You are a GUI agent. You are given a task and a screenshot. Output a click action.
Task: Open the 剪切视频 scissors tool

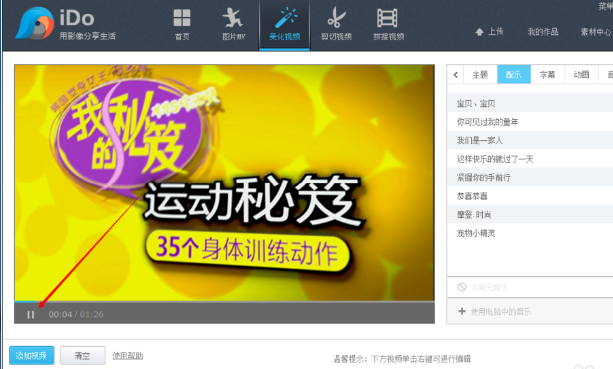(x=336, y=24)
